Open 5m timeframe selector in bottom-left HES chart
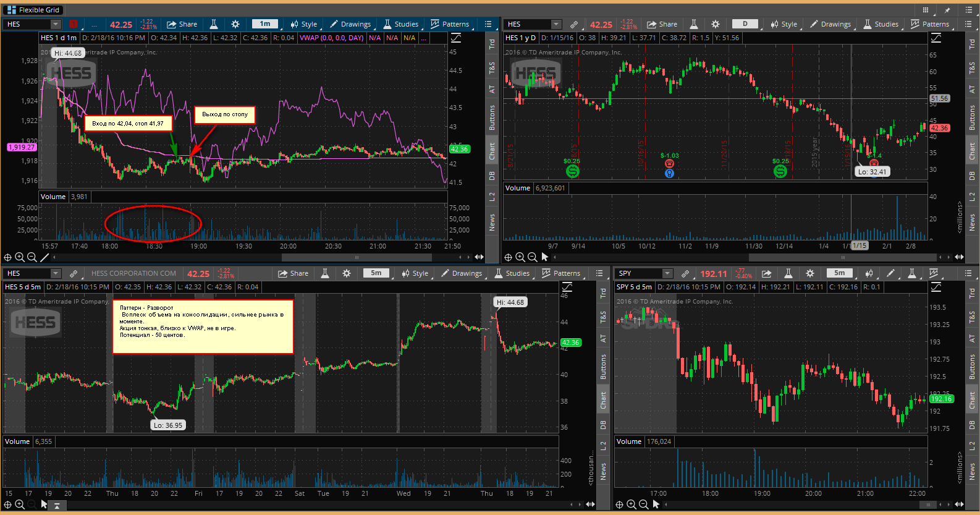Viewport: 980px width, 515px height. [376, 273]
